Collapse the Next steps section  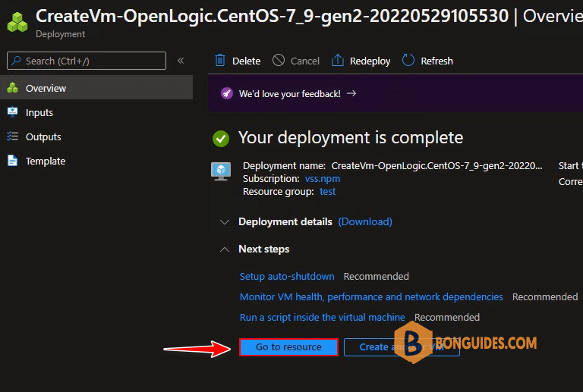[x=225, y=249]
